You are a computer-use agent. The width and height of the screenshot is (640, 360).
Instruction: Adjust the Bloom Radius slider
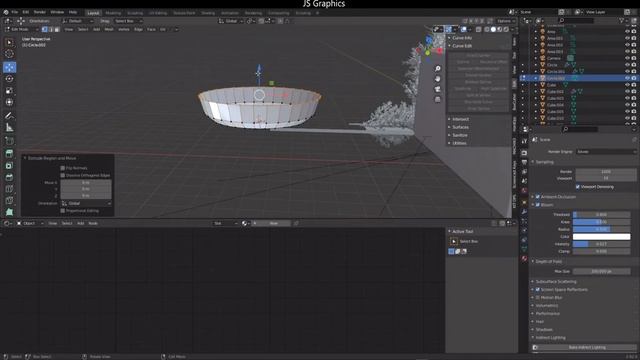point(601,229)
